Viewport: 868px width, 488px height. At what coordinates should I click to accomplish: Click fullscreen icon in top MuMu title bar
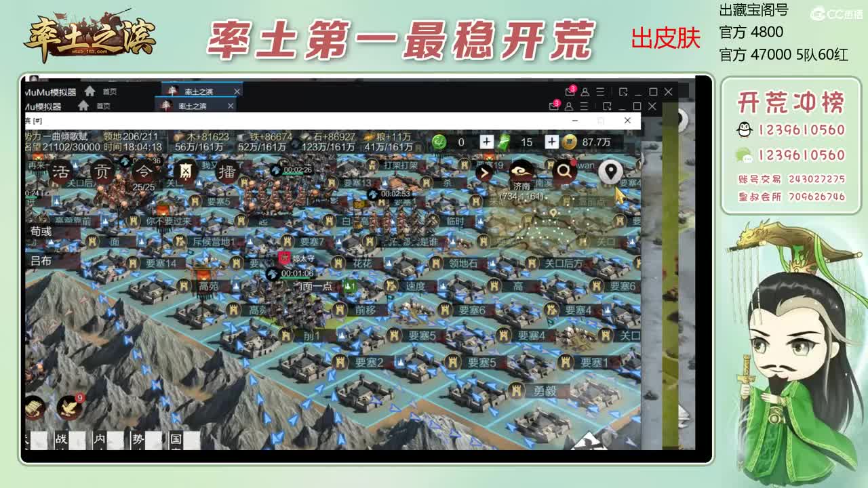[623, 91]
